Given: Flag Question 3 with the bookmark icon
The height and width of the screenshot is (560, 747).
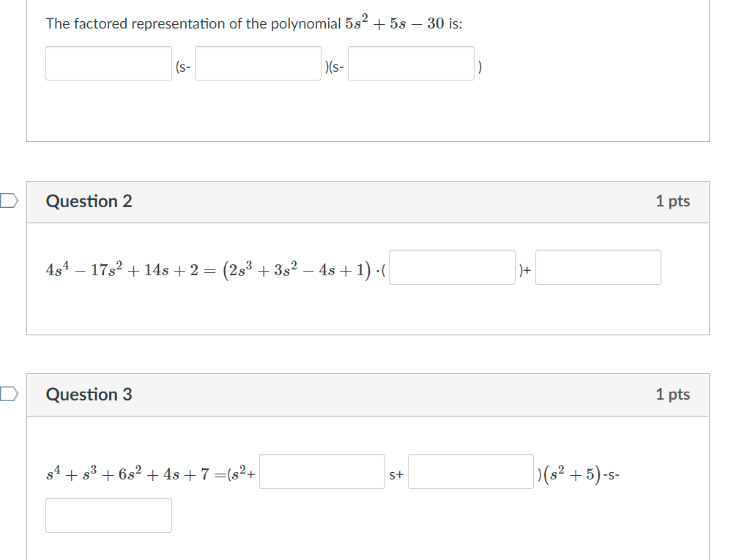Looking at the screenshot, I should (9, 394).
